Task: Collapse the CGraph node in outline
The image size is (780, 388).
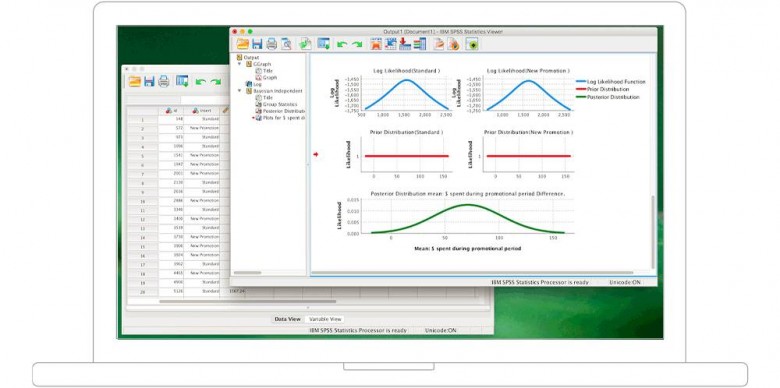Action: click(x=239, y=64)
